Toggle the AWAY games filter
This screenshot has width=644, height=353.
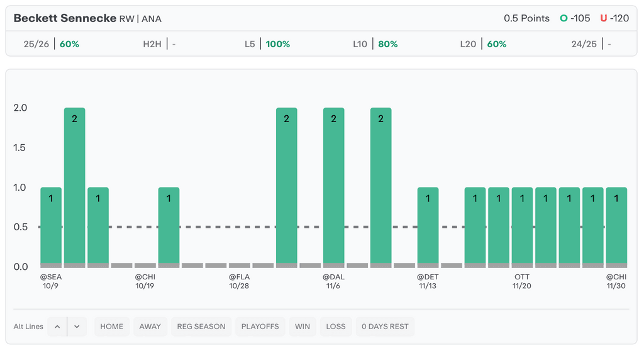pos(150,327)
